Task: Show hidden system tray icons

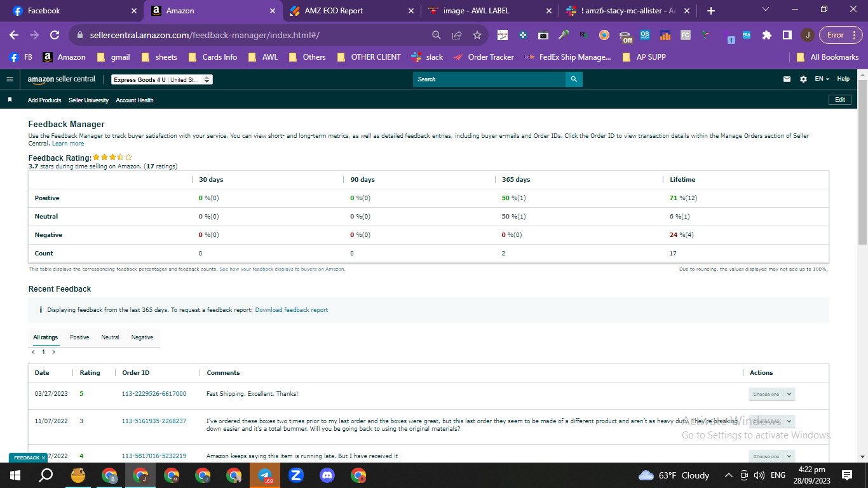Action: [x=728, y=475]
